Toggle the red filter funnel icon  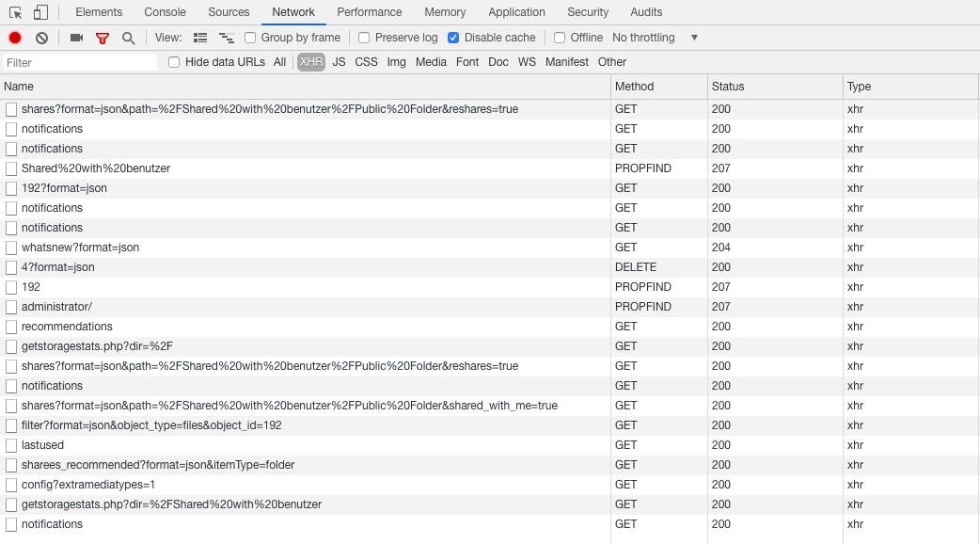coord(103,39)
